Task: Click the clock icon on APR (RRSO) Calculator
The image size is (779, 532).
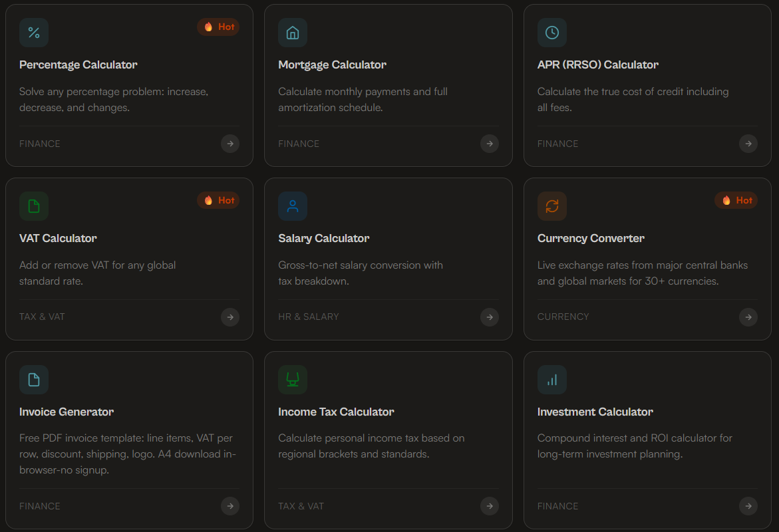Action: pos(552,33)
